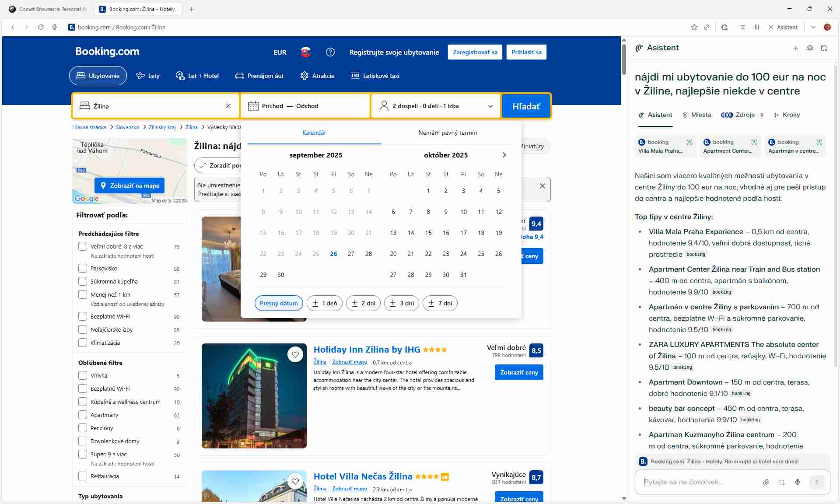This screenshot has width=840, height=504.
Task: Open the help question mark icon
Action: coord(330,52)
